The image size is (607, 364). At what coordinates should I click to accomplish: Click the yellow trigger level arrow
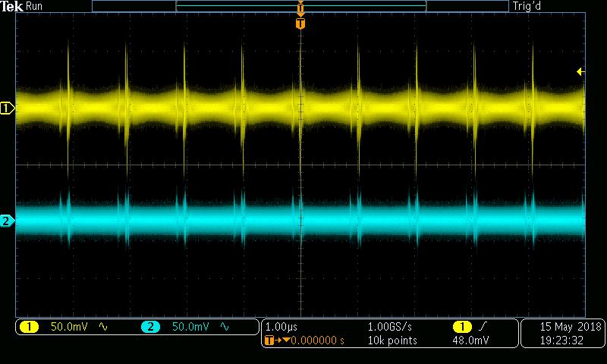[x=580, y=72]
